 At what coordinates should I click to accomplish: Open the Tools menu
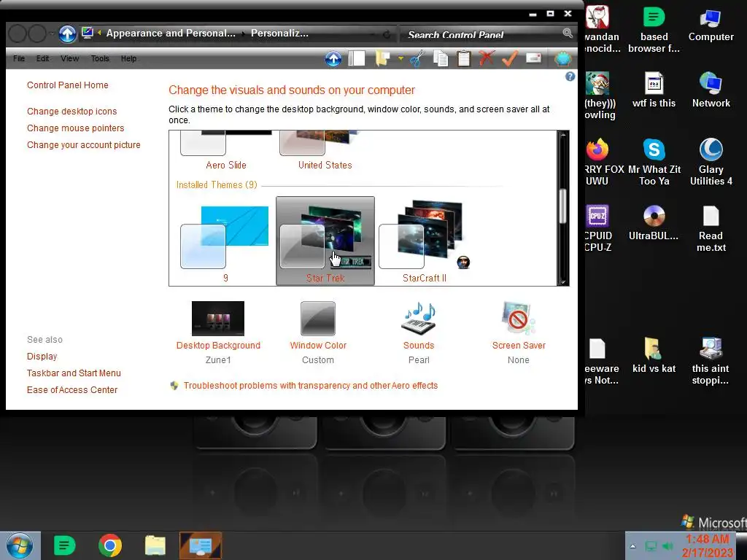pyautogui.click(x=100, y=58)
